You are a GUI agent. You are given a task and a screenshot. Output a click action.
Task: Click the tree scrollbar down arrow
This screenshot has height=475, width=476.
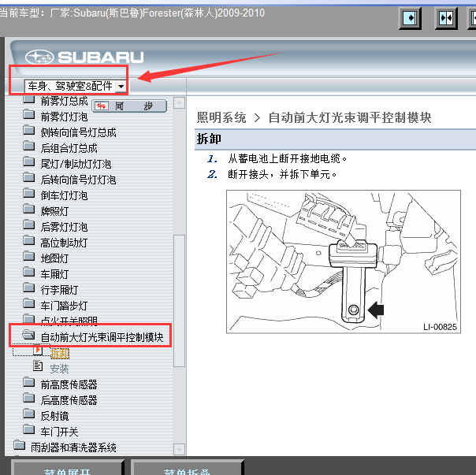point(179,449)
